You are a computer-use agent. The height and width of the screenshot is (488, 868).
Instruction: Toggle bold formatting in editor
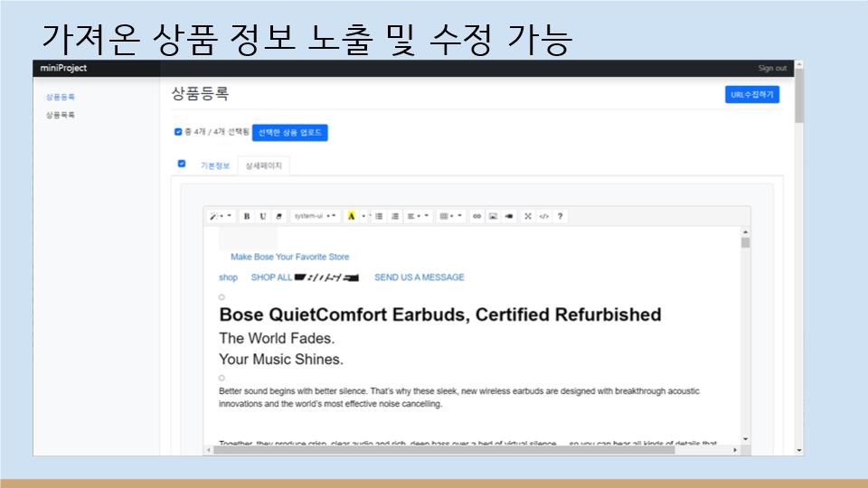tap(247, 216)
